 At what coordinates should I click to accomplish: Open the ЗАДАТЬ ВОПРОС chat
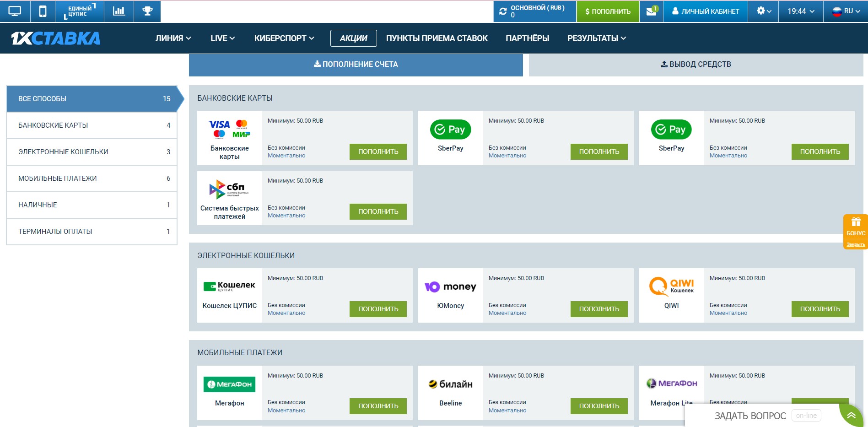(x=750, y=416)
